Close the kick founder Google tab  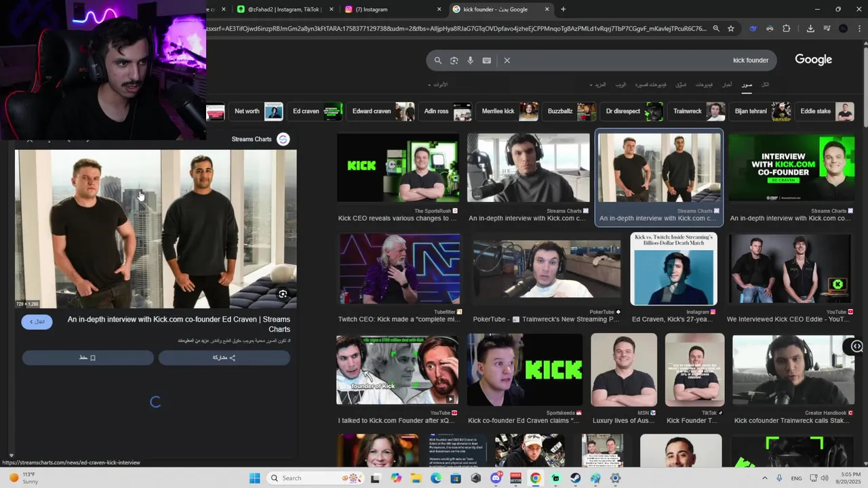547,9
